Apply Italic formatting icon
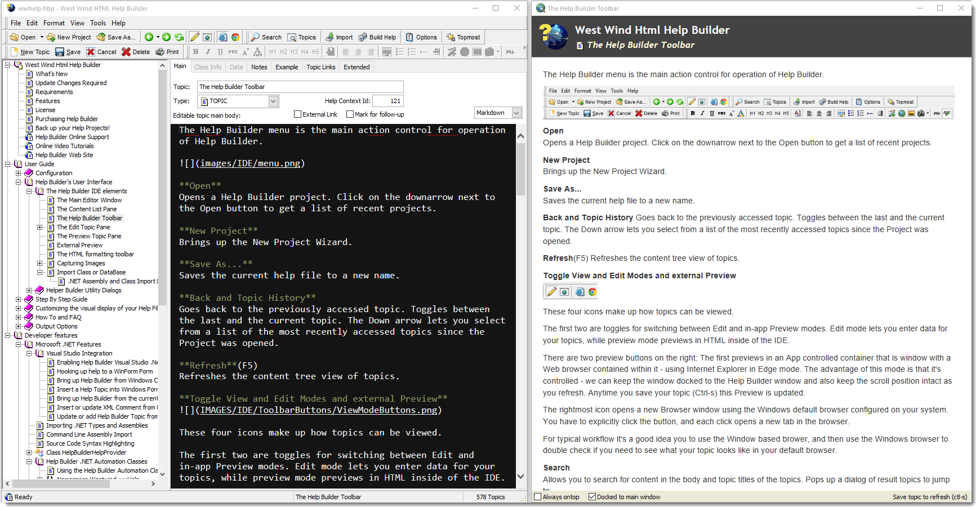The width and height of the screenshot is (980, 511). coord(208,52)
